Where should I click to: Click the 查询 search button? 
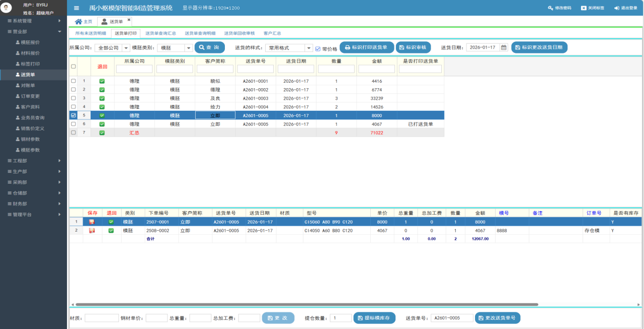click(x=210, y=47)
